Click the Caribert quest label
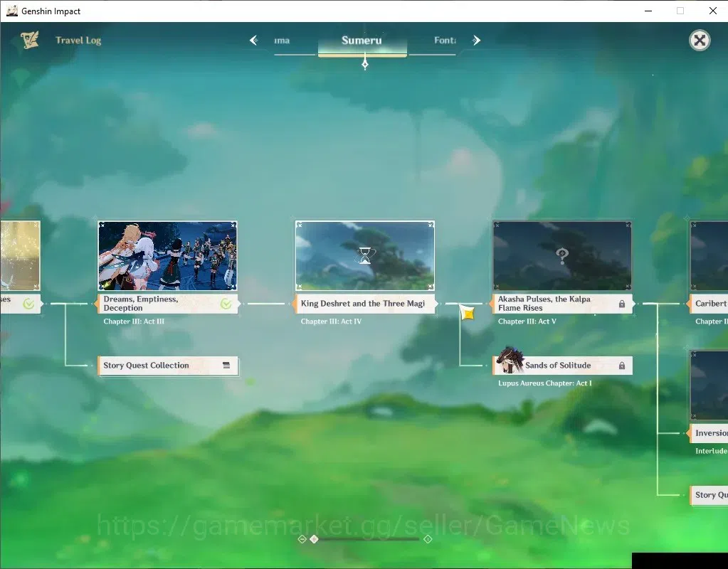 709,304
